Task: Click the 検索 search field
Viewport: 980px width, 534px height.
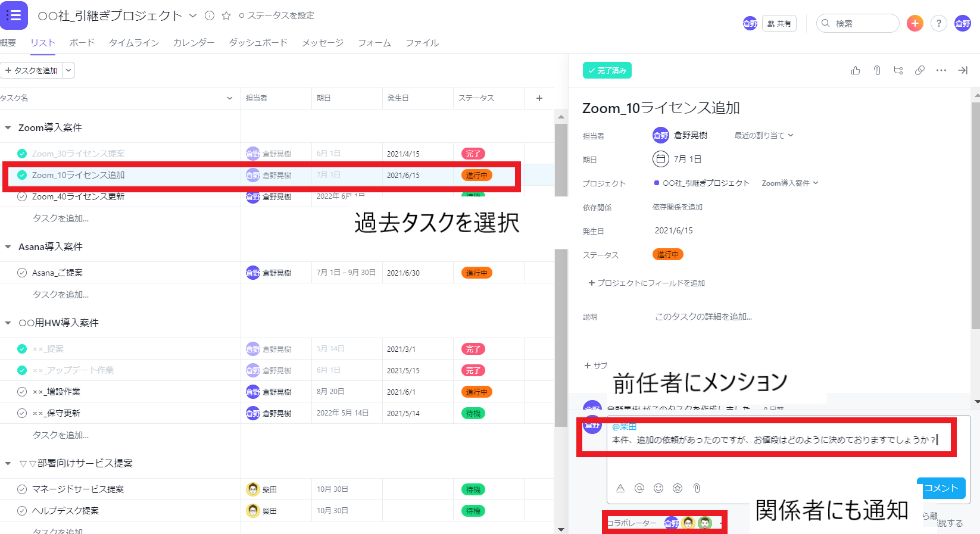Action: tap(858, 23)
